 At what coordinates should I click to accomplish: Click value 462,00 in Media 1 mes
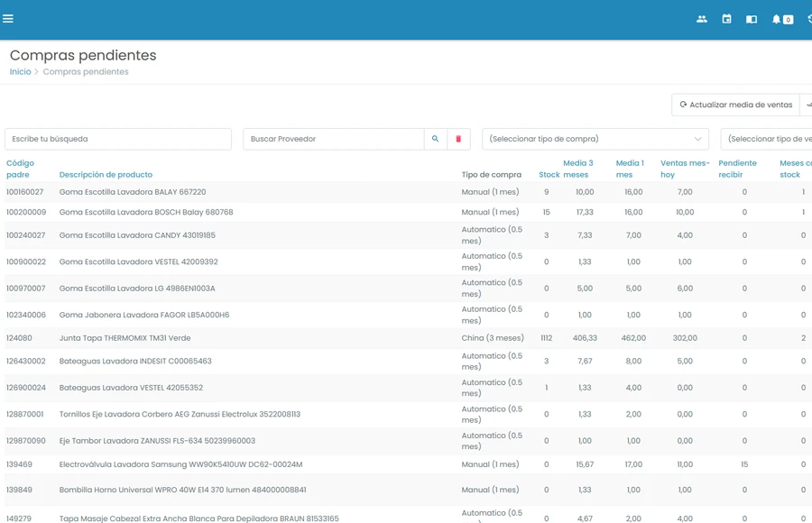tap(633, 337)
